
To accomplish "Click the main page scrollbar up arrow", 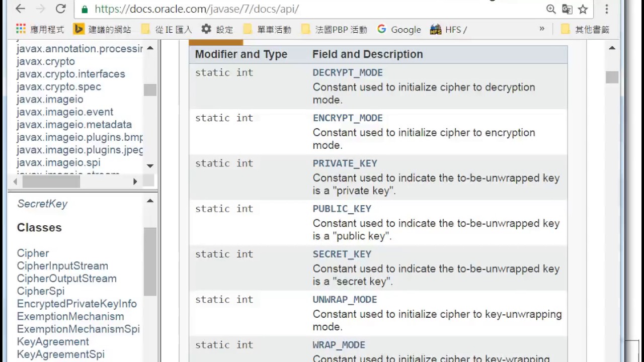I will point(612,48).
